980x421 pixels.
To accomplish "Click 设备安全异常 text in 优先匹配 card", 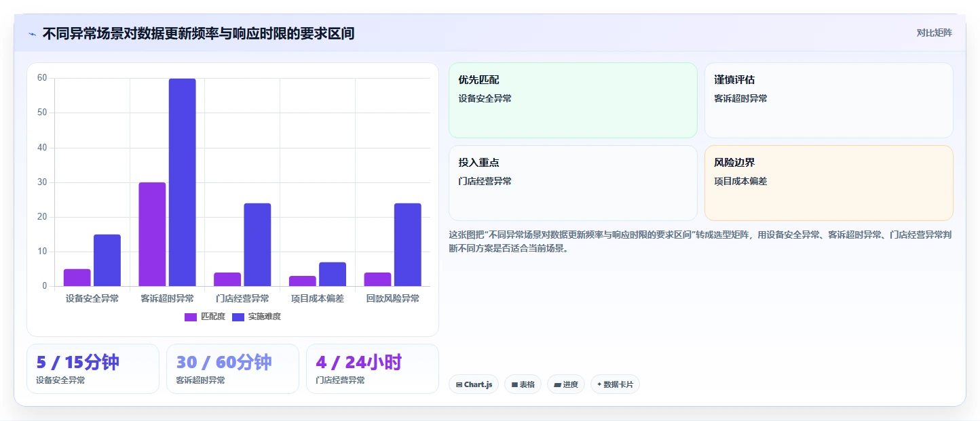I will pyautogui.click(x=485, y=98).
